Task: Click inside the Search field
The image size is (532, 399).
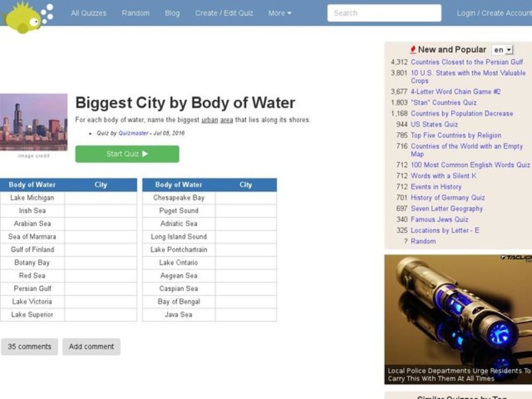Action: tap(386, 13)
